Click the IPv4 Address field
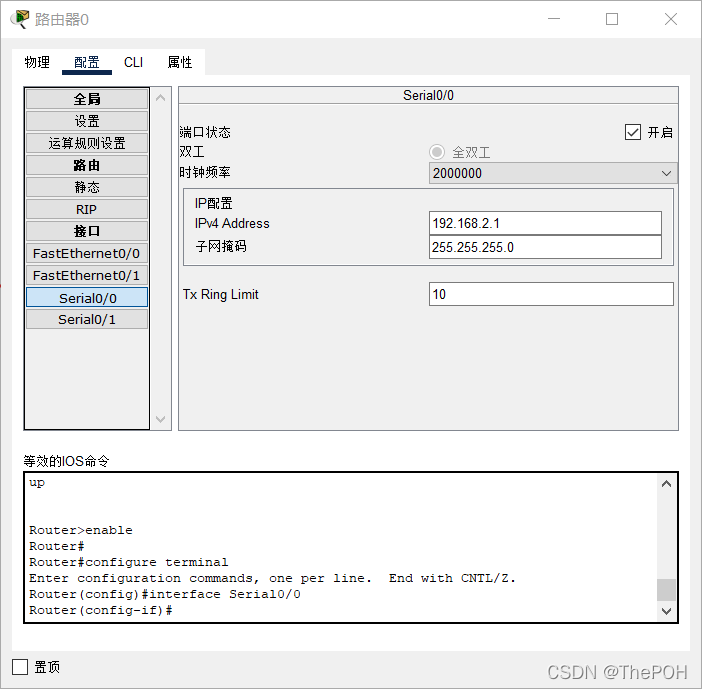 [545, 223]
